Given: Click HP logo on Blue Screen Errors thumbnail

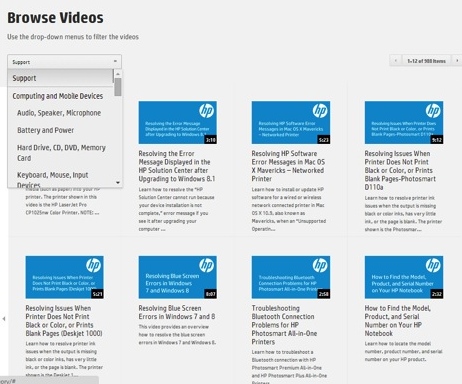Looking at the screenshot, I should click(x=206, y=266).
